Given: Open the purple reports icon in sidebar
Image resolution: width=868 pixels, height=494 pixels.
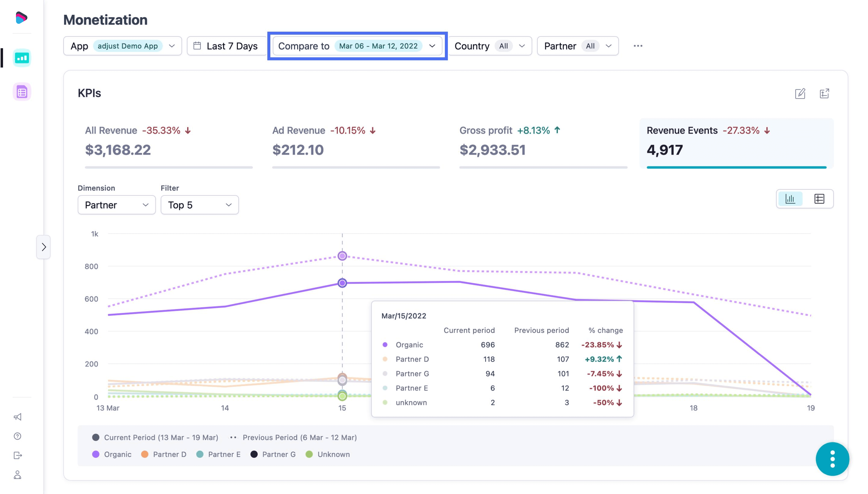Looking at the screenshot, I should (22, 92).
